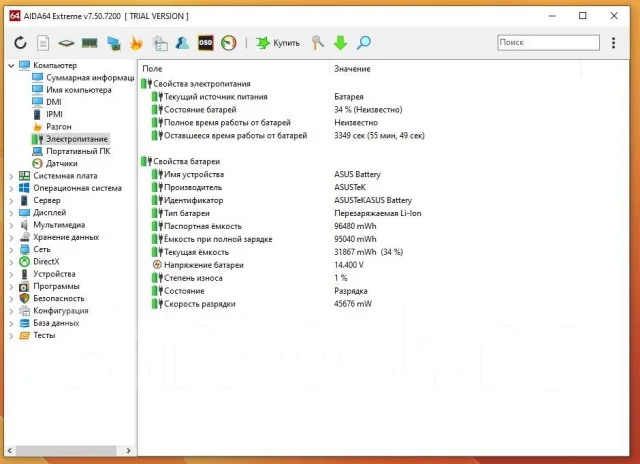
Task: Click the Купить buy button
Action: [x=278, y=42]
